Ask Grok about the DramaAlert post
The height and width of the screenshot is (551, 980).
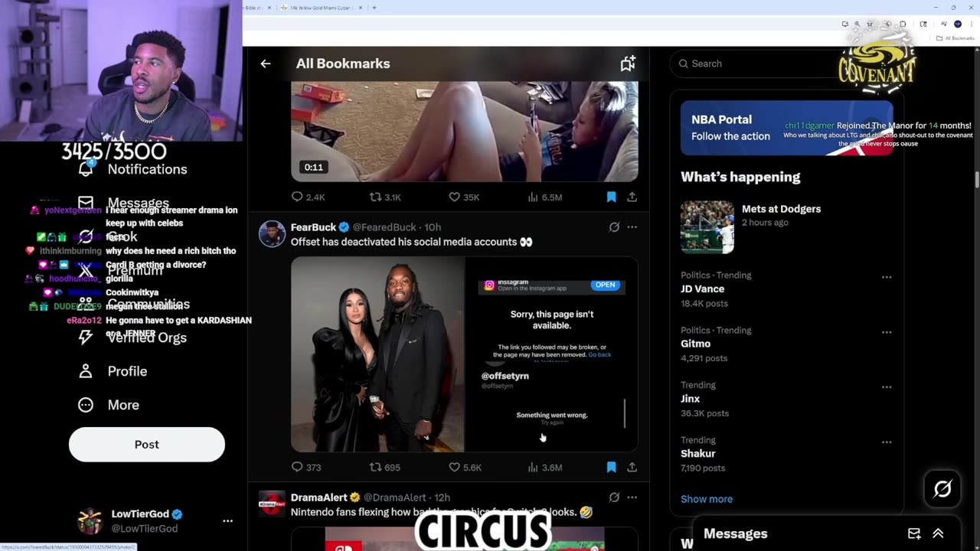(614, 497)
